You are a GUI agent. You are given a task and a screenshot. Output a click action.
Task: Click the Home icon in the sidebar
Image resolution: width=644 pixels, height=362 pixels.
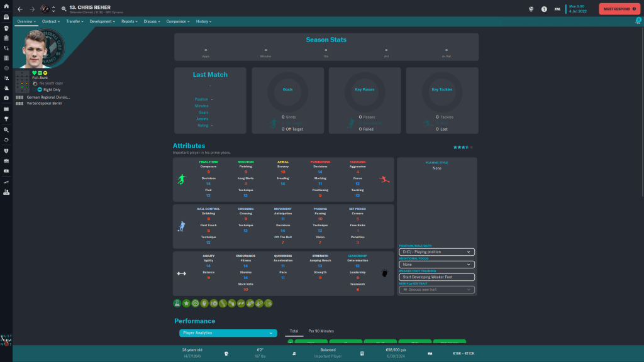pyautogui.click(x=6, y=7)
